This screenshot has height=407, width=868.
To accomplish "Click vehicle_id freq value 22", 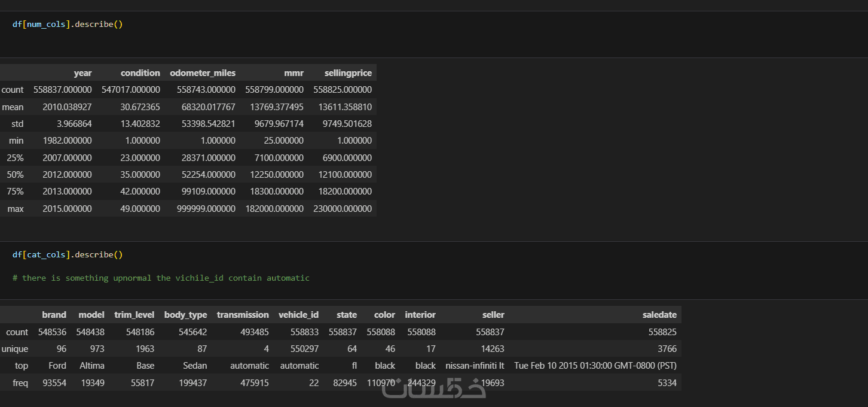I will [x=314, y=383].
